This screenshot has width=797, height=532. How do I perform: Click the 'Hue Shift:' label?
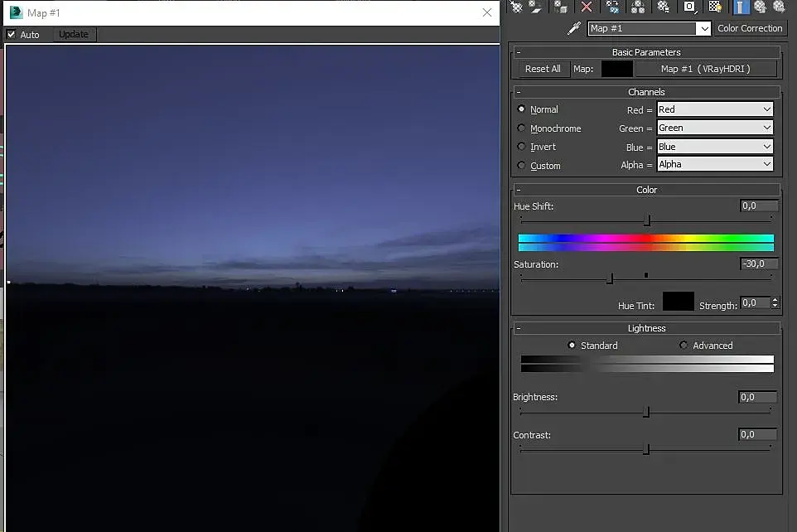534,206
